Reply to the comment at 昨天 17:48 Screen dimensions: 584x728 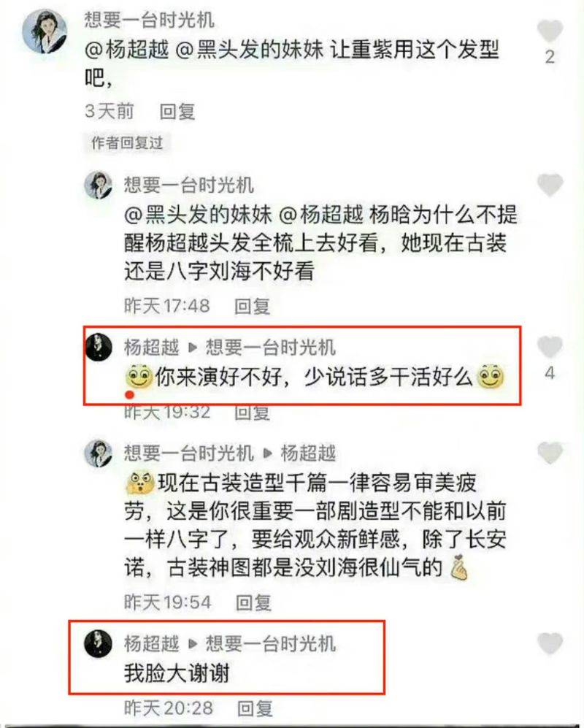[252, 306]
